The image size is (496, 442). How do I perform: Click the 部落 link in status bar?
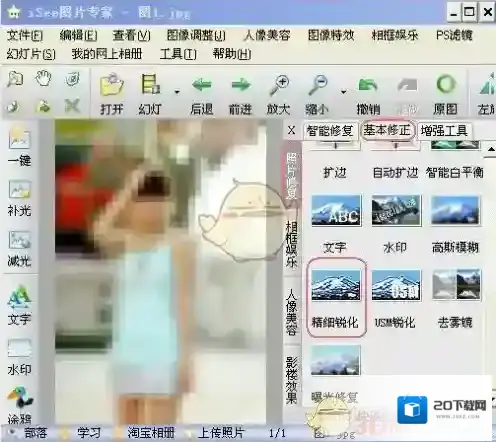point(36,433)
